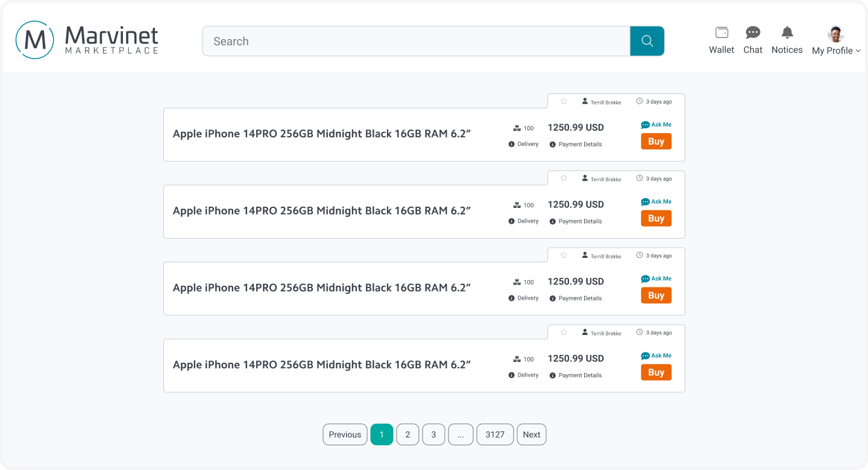This screenshot has width=868, height=470.
Task: Click Ask Me on the first listing
Action: [656, 125]
